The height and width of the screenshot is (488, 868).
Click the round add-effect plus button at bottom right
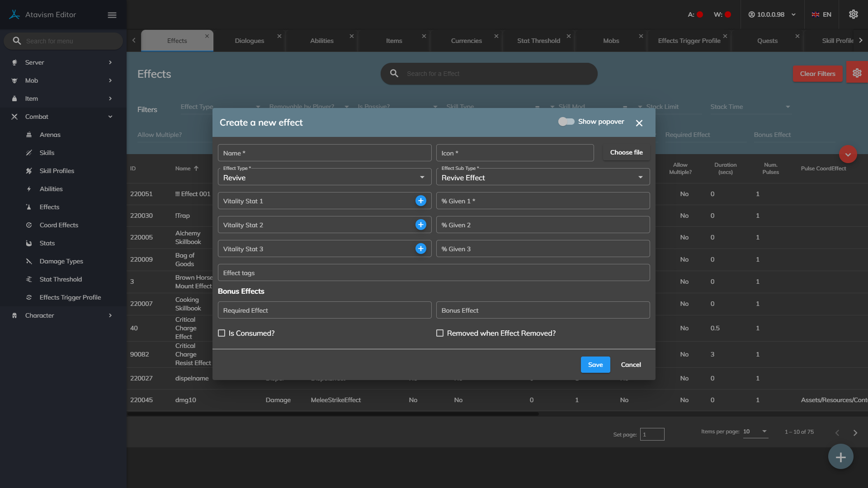840,457
